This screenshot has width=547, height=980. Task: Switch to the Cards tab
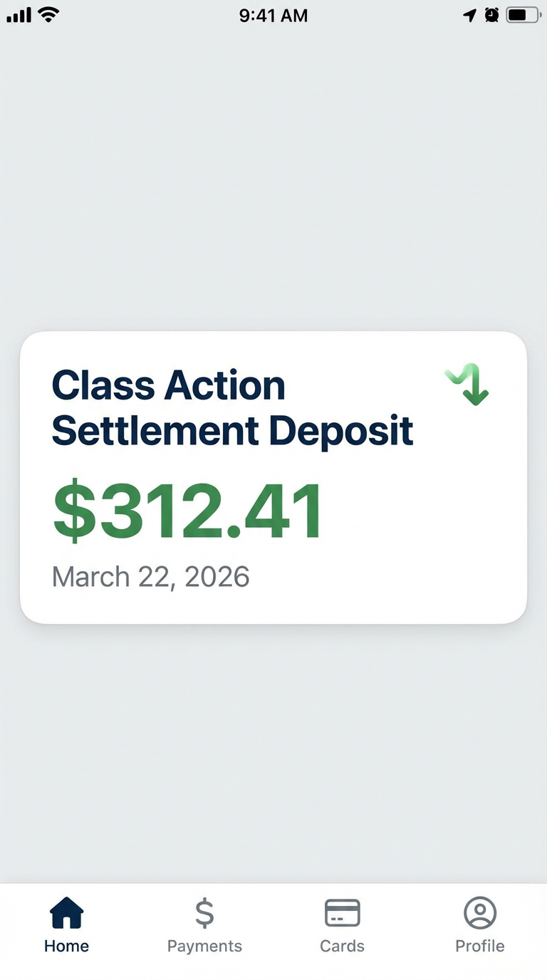click(342, 947)
